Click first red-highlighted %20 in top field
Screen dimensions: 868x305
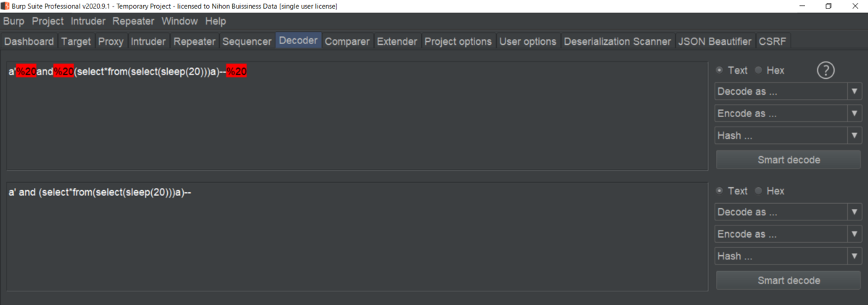pyautogui.click(x=26, y=72)
